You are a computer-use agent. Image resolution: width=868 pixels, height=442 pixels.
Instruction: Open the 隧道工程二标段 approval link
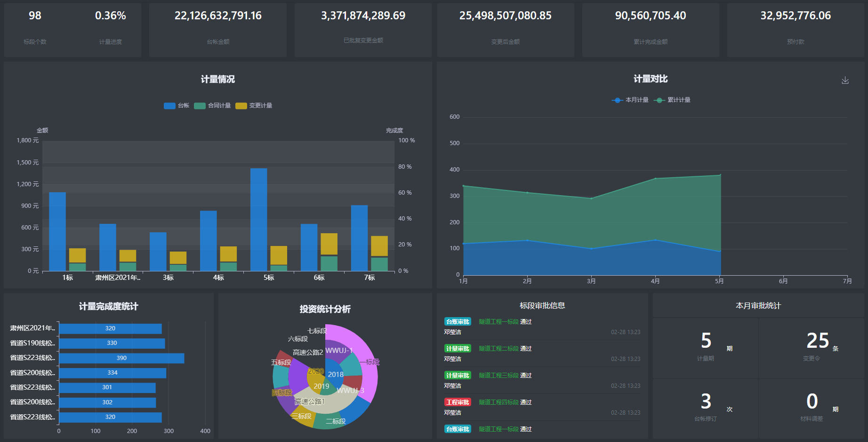pyautogui.click(x=498, y=349)
